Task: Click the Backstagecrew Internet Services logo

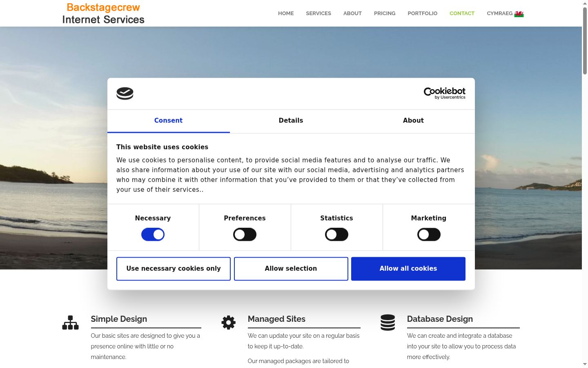Action: coord(103,13)
